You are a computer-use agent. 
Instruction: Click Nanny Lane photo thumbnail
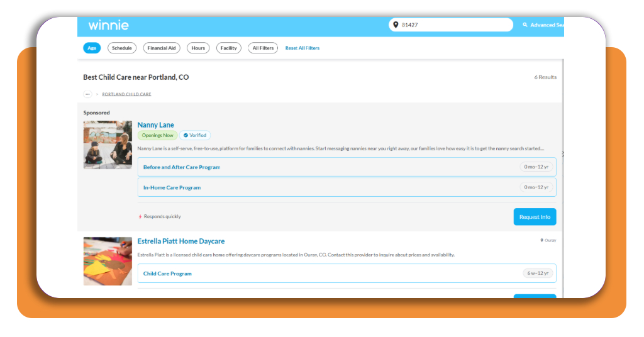tap(108, 145)
